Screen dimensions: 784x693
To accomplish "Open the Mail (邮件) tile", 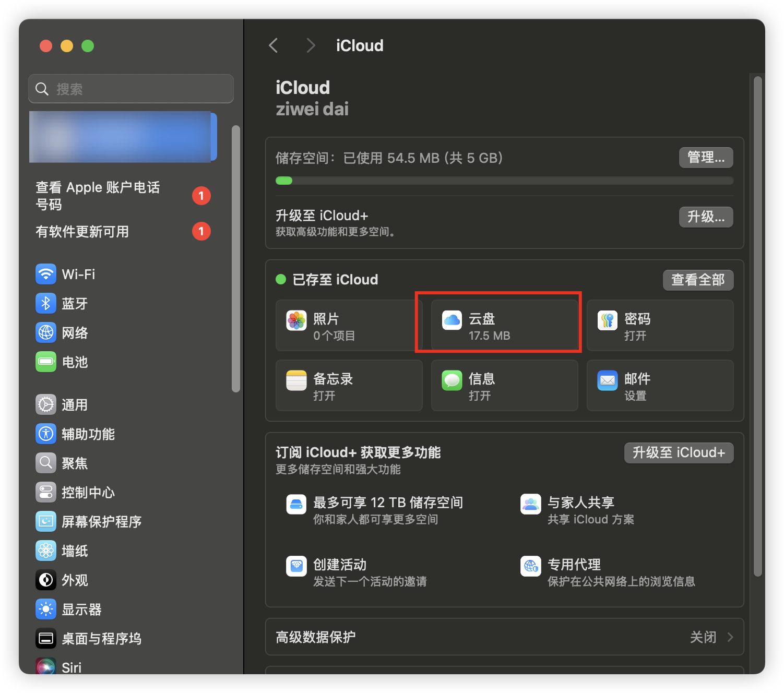I will (x=660, y=386).
